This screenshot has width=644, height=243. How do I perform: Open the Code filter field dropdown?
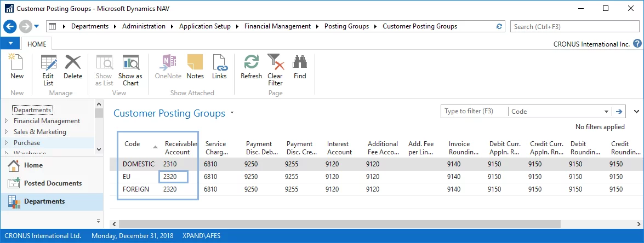tap(606, 112)
